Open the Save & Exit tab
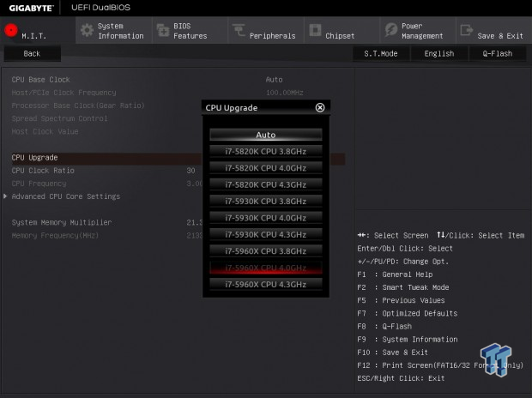Image resolution: width=532 pixels, height=398 pixels. [x=494, y=31]
